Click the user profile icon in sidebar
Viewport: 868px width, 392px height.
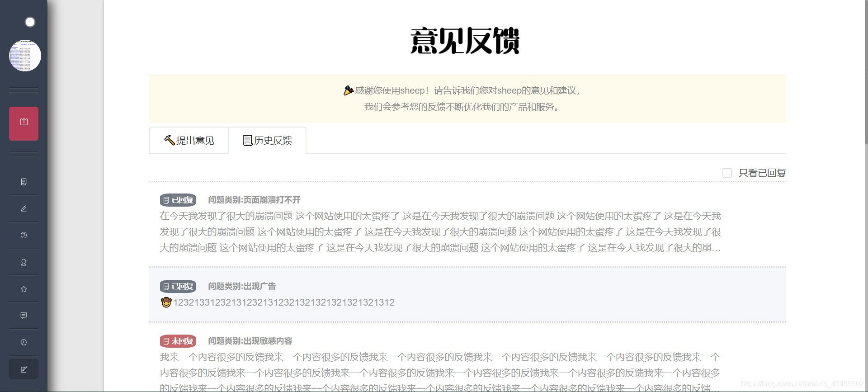pyautogui.click(x=24, y=262)
